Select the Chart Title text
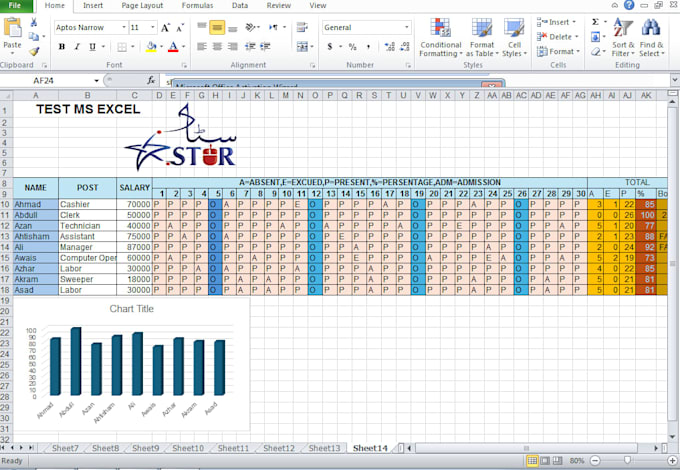This screenshot has width=680, height=470. click(131, 309)
